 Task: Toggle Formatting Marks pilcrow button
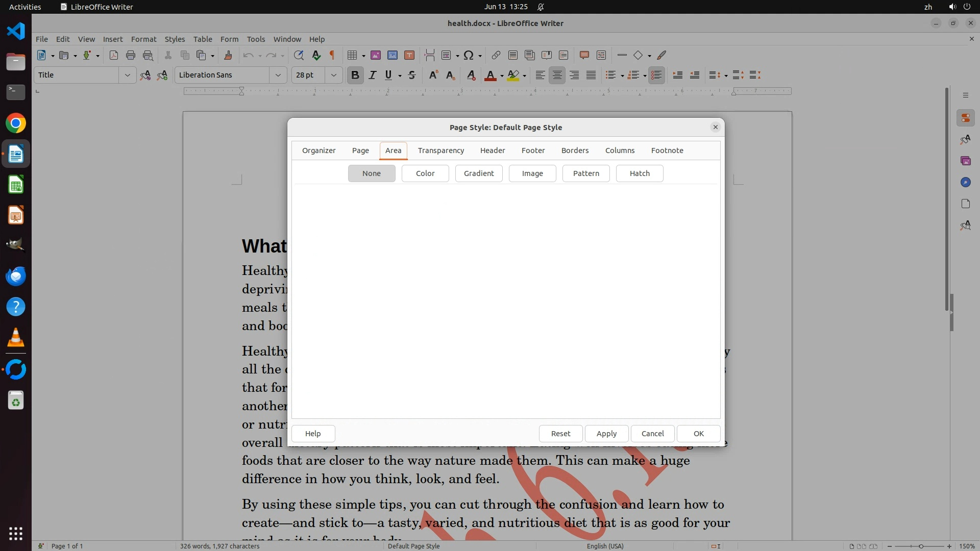(x=332, y=56)
